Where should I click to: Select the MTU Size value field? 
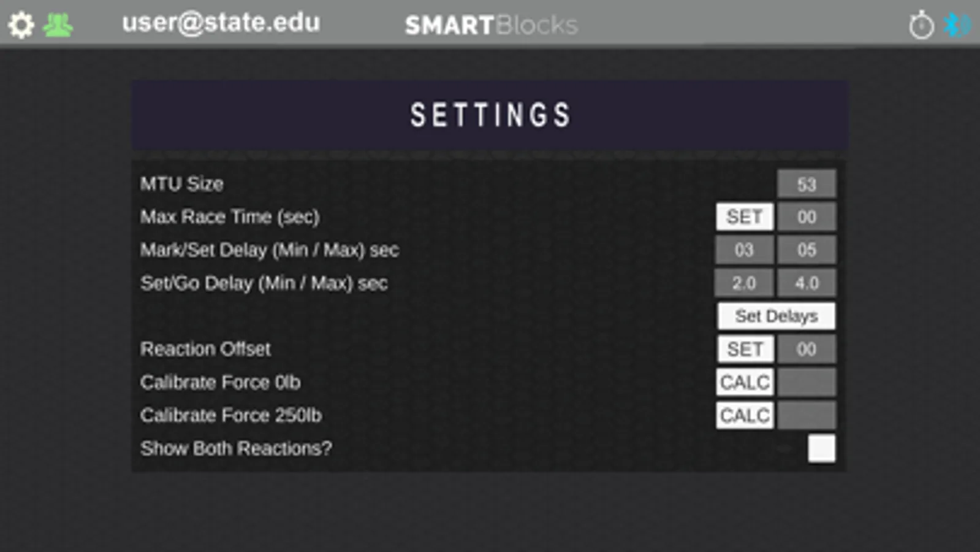pos(806,184)
